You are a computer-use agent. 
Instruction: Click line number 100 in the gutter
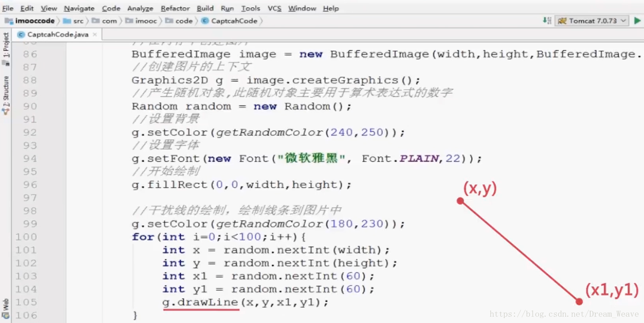[26, 237]
